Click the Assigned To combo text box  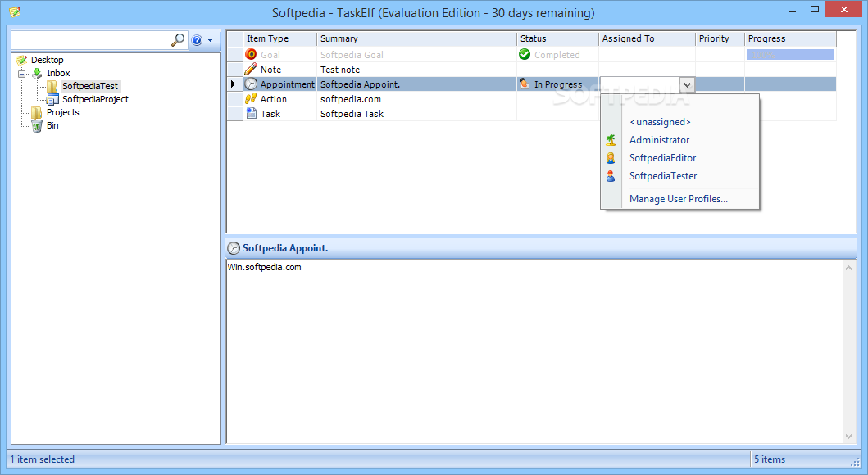[x=640, y=84]
